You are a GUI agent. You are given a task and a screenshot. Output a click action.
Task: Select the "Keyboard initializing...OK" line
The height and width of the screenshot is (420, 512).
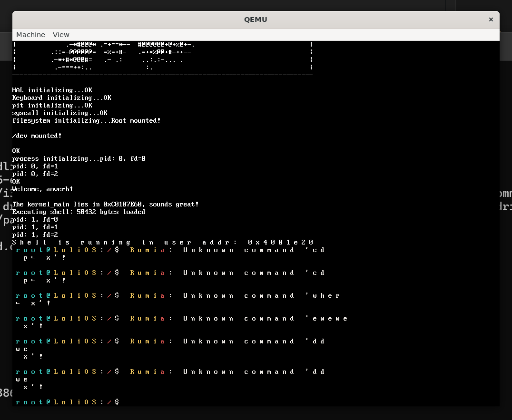[61, 98]
